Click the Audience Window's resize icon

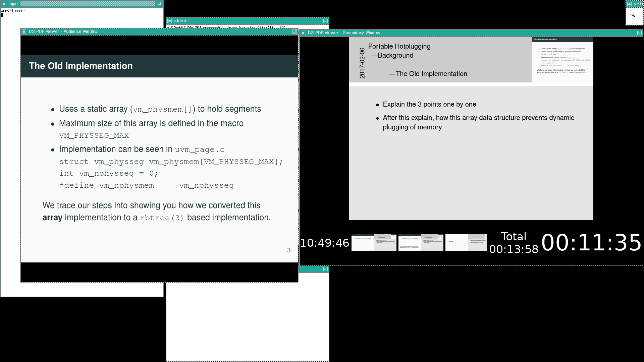pyautogui.click(x=294, y=32)
